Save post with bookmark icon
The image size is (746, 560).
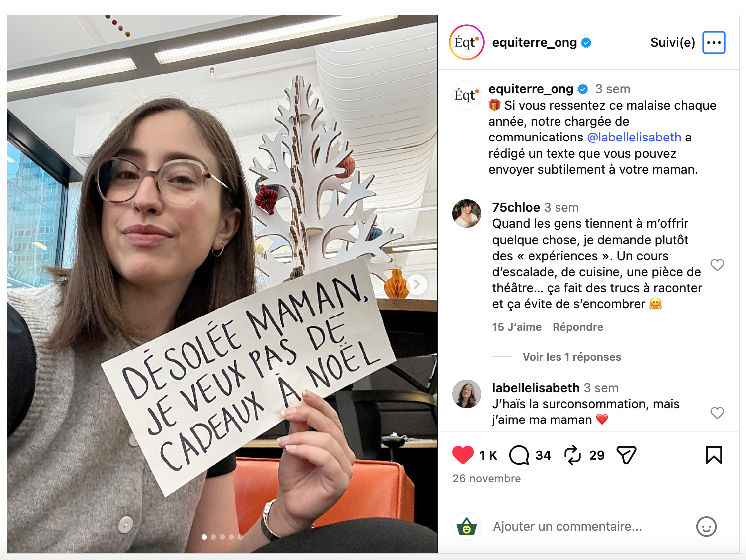pos(714,455)
